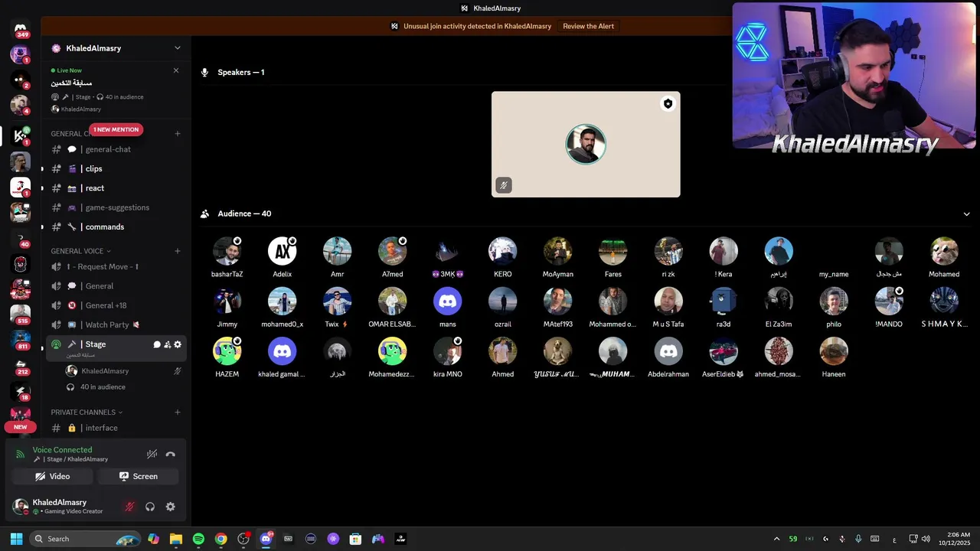Disconnect from voice with the hang-up icon

tap(171, 454)
